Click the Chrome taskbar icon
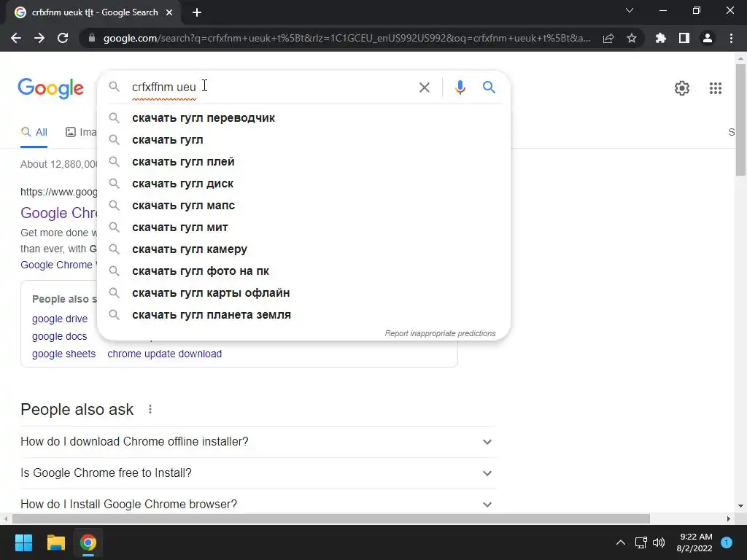Screen dimensions: 747x560 pos(88,542)
